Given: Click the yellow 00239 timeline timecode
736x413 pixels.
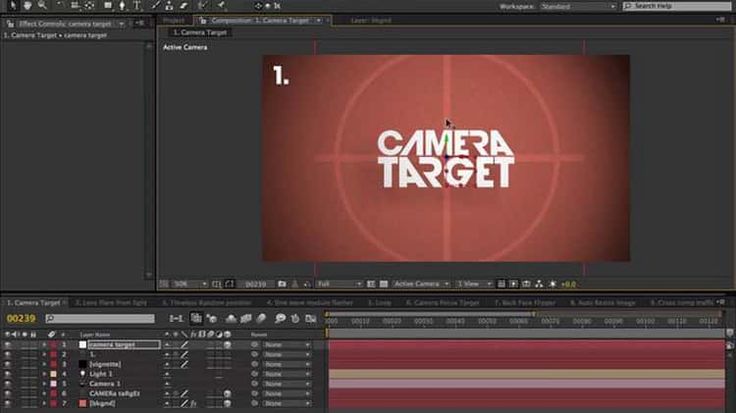Looking at the screenshot, I should [21, 318].
